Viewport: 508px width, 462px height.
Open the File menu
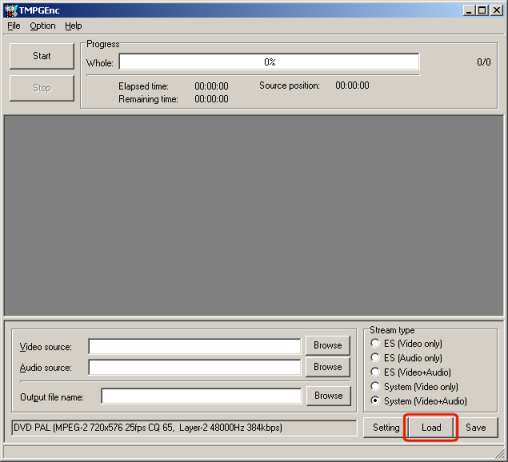pos(14,26)
